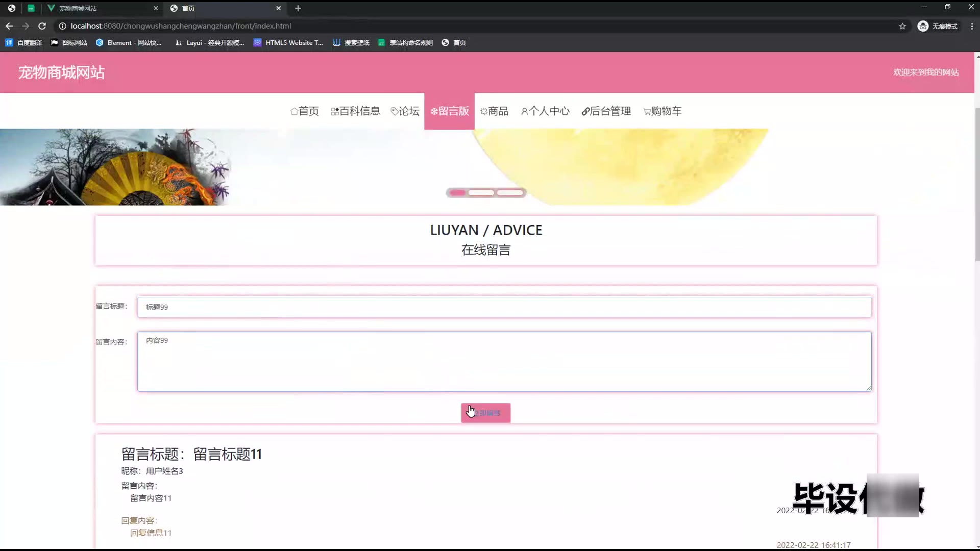The width and height of the screenshot is (980, 551).
Task: Click the address bar URL
Action: point(181,26)
